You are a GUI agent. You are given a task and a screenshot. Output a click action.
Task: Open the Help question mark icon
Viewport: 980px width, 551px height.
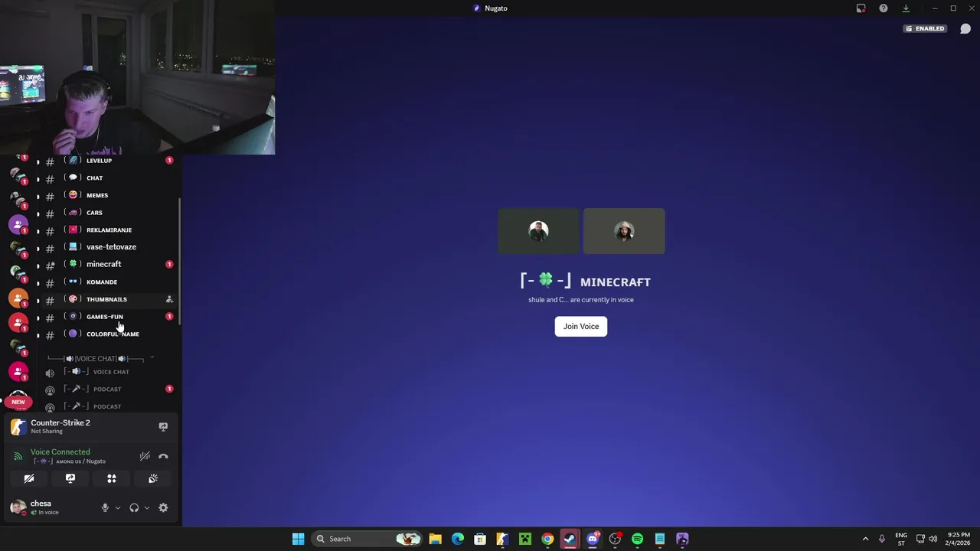pyautogui.click(x=884, y=8)
